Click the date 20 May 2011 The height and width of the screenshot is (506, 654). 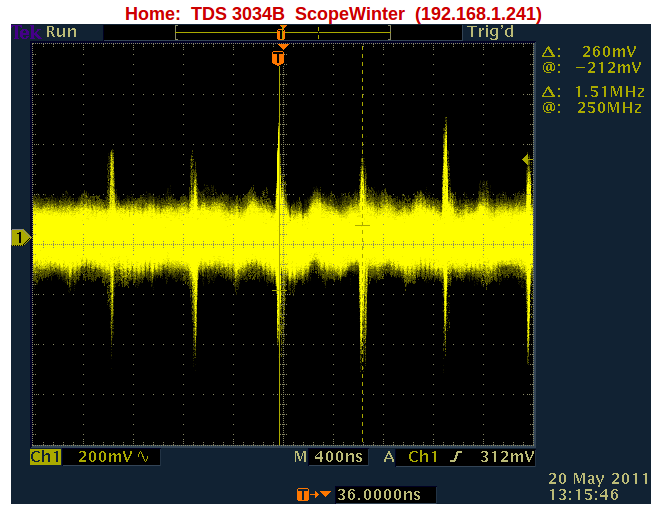pyautogui.click(x=598, y=478)
